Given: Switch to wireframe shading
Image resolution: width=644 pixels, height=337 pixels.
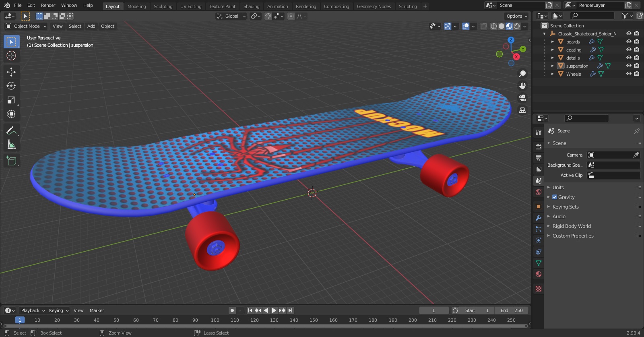Looking at the screenshot, I should tap(494, 26).
